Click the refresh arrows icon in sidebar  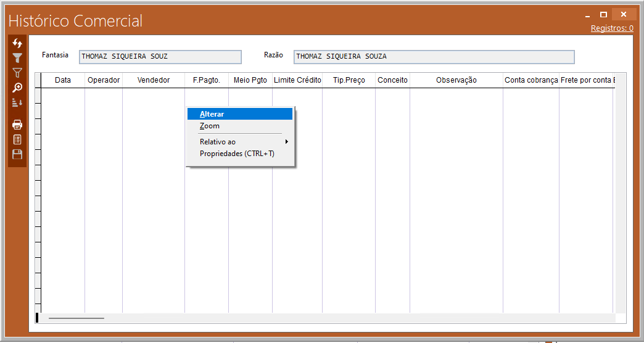pyautogui.click(x=17, y=43)
